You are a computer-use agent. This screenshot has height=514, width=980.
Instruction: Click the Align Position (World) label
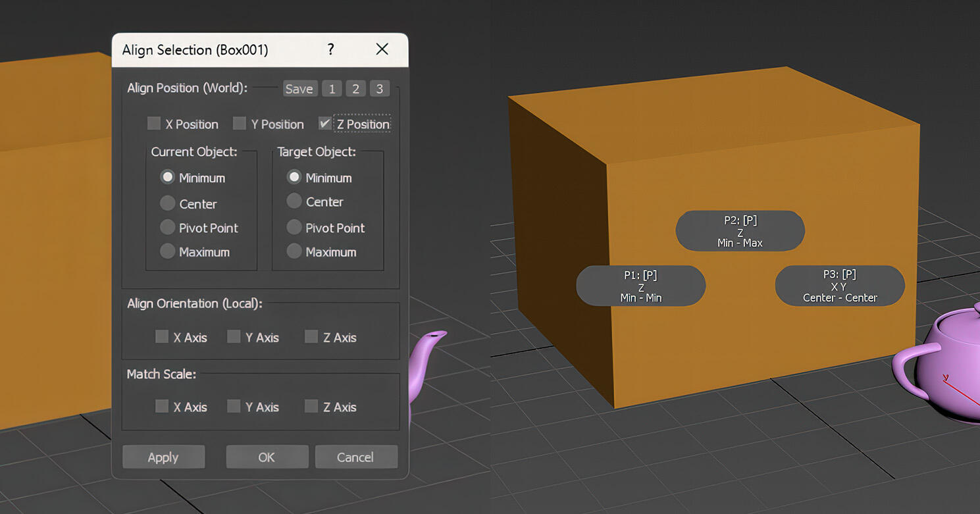(188, 88)
